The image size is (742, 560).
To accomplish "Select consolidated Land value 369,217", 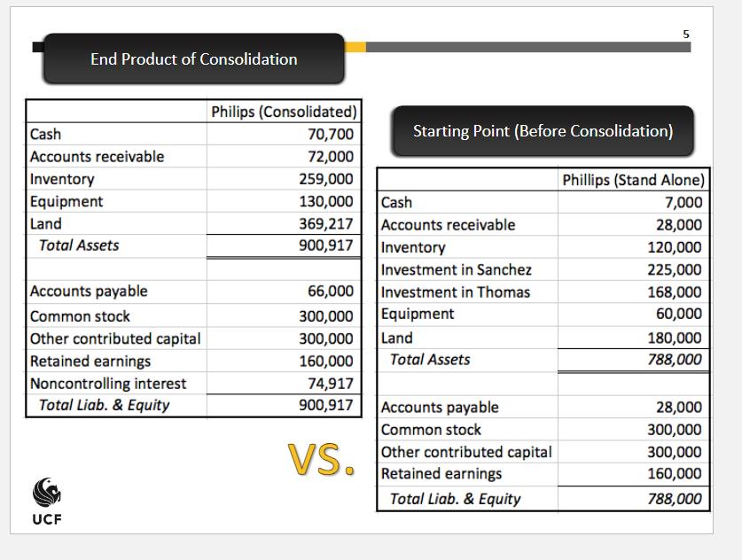I will click(325, 223).
